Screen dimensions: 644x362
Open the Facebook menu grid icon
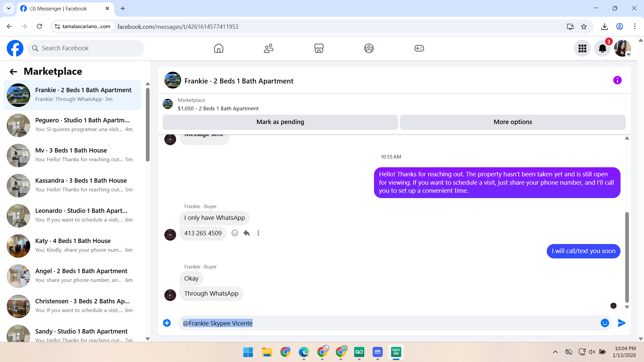pyautogui.click(x=582, y=49)
